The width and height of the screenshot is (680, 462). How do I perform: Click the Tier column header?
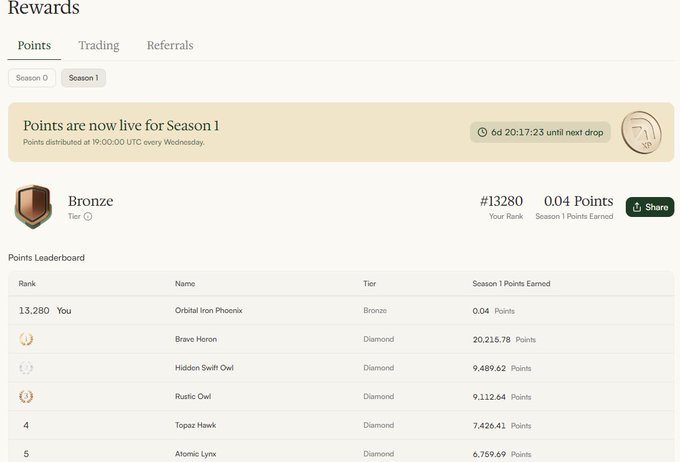pyautogui.click(x=369, y=284)
